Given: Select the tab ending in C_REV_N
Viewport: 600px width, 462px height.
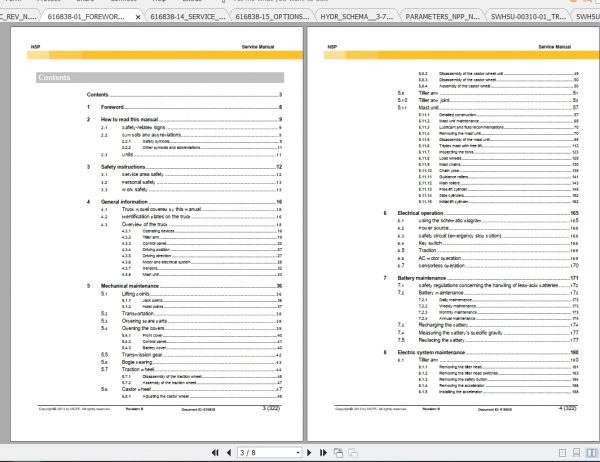Looking at the screenshot, I should [x=18, y=17].
